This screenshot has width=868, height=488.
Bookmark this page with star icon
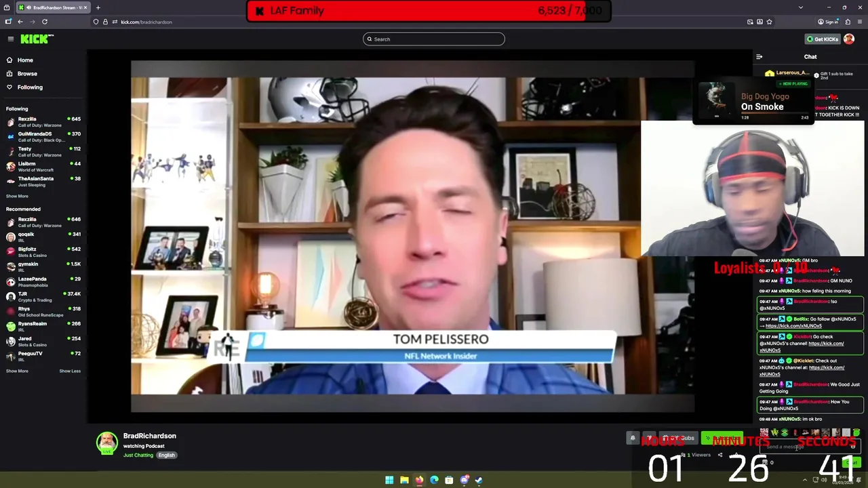pos(769,22)
